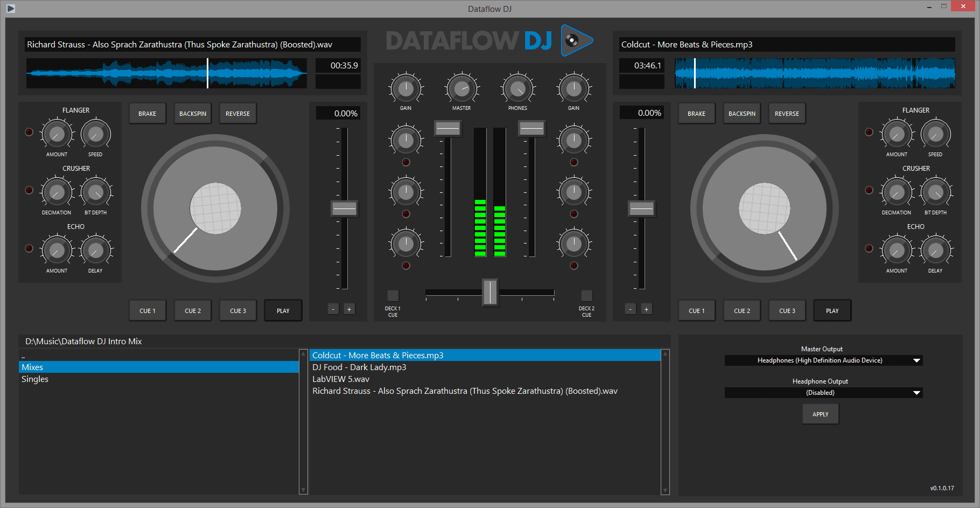Click left deck Echo Amount knob
980x508 pixels.
[x=57, y=251]
